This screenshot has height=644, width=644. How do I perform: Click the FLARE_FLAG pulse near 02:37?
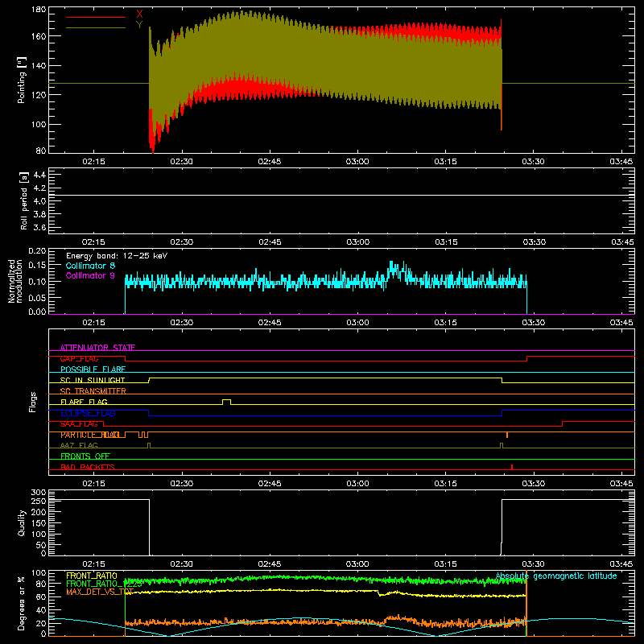[227, 401]
